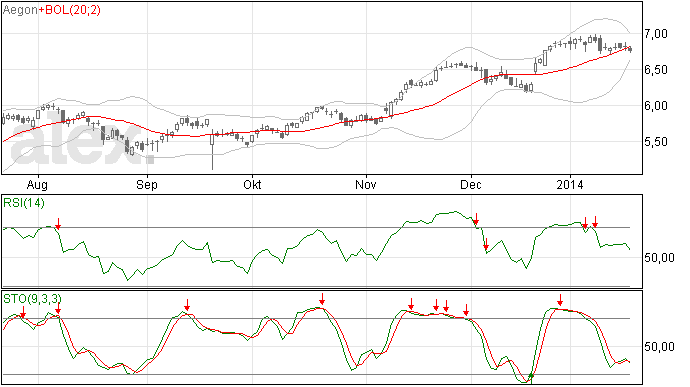
Task: Click the 6,00 price axis value
Action: click(x=656, y=106)
